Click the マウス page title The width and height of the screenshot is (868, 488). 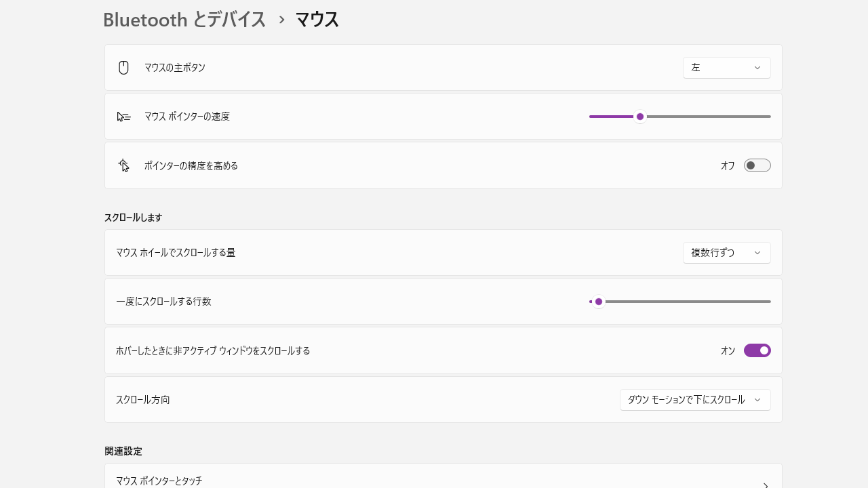[x=317, y=20]
